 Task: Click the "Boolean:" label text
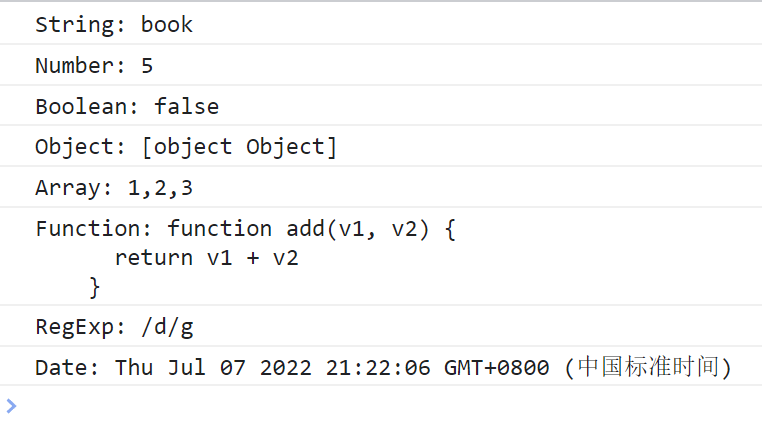(88, 106)
